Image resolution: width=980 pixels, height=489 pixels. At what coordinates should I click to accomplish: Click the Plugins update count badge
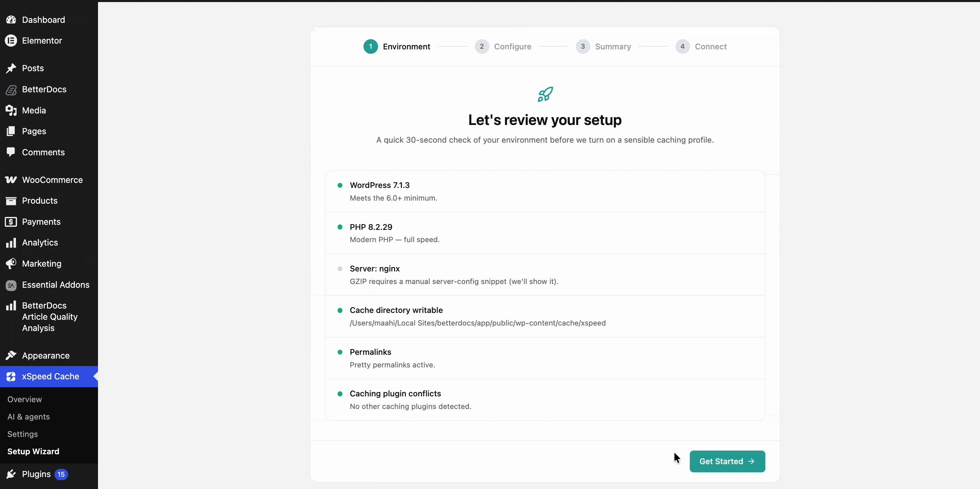(x=61, y=475)
